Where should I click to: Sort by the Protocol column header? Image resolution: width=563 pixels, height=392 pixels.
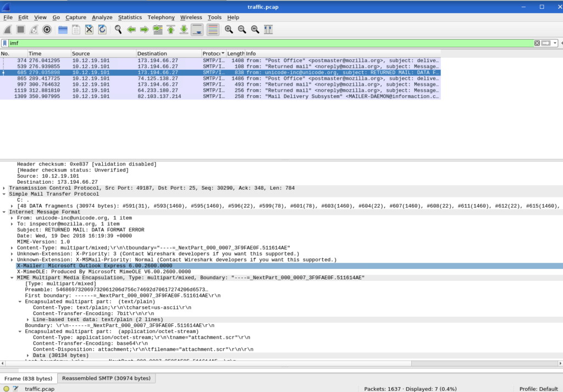pyautogui.click(x=214, y=53)
